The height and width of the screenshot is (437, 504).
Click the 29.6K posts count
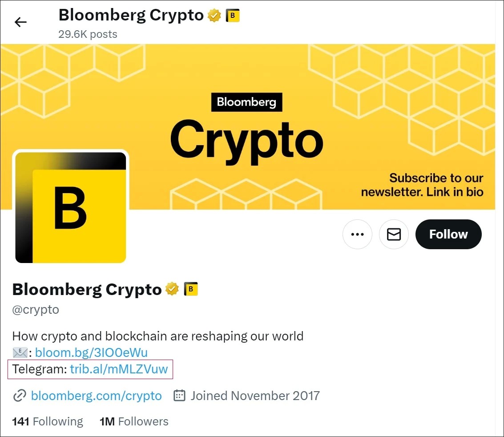(x=88, y=34)
